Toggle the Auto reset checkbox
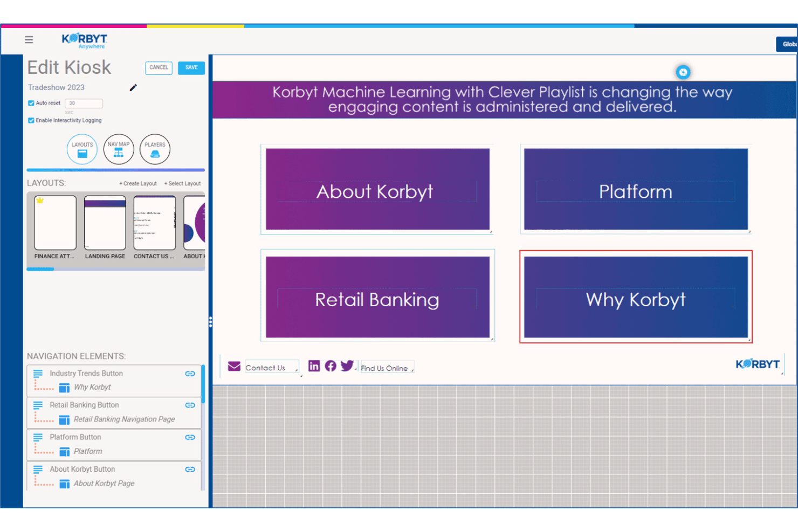 coord(31,103)
